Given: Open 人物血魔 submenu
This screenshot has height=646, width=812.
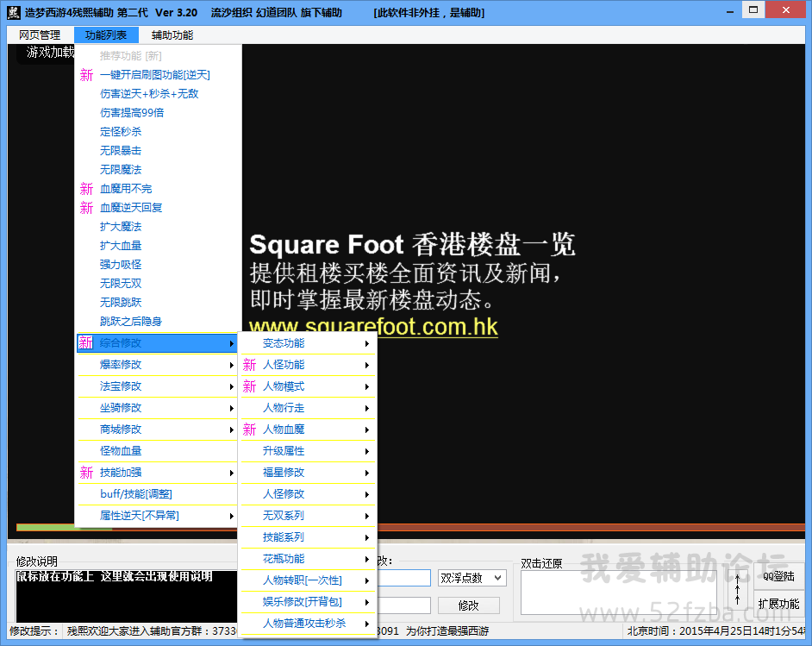Looking at the screenshot, I should (307, 430).
